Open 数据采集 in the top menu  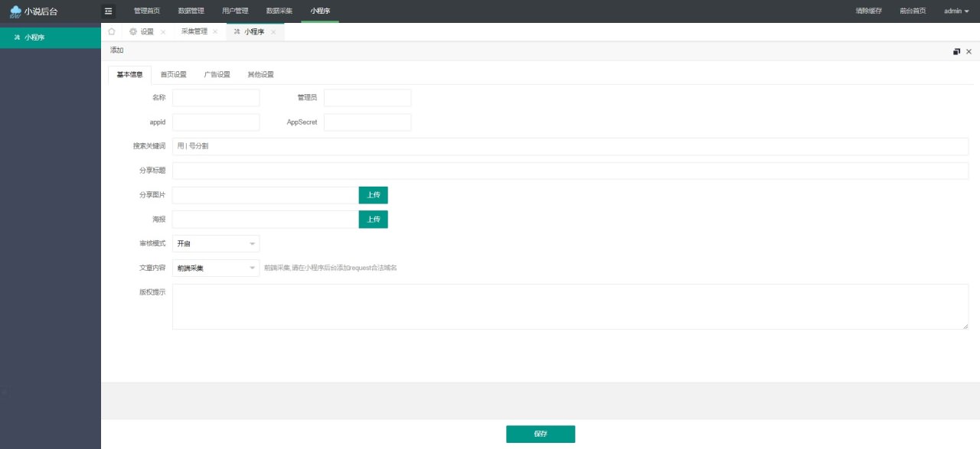[x=279, y=11]
